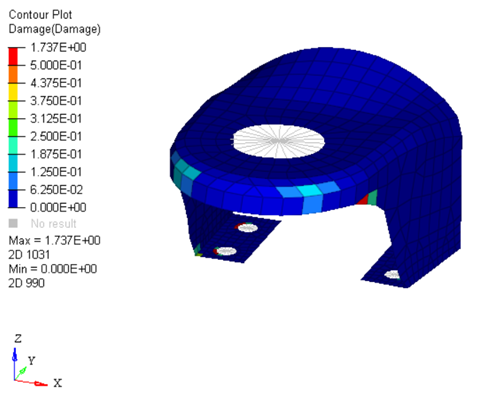This screenshot has height=399, width=492.
Task: Pick the white circular hub on model top
Action: (278, 141)
